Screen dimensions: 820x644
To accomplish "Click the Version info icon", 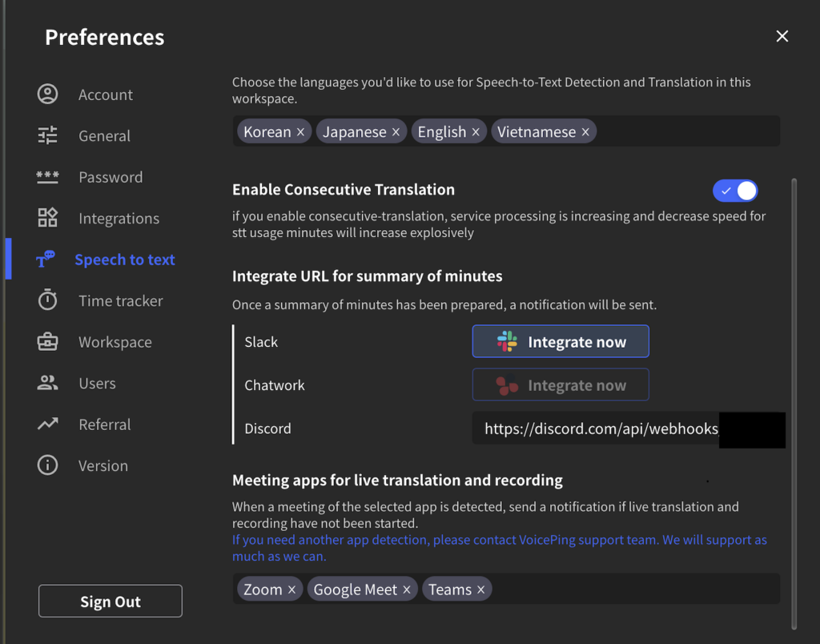I will coord(48,465).
